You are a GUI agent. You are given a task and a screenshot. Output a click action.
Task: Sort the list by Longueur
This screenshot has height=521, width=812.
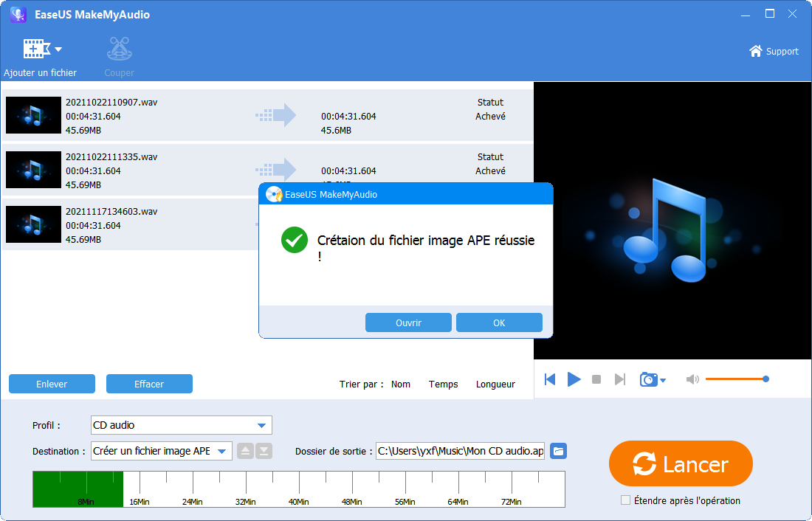495,384
